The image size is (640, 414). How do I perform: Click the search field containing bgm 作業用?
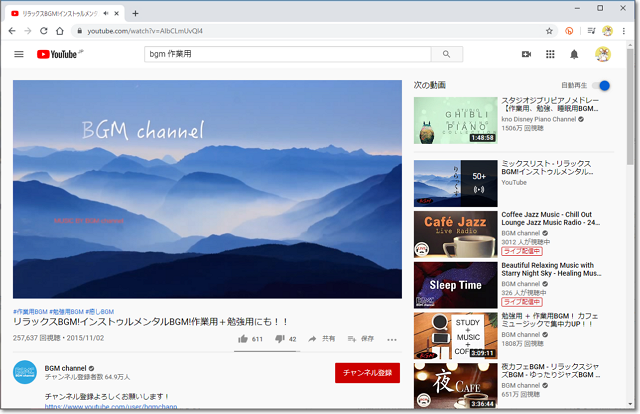(288, 54)
